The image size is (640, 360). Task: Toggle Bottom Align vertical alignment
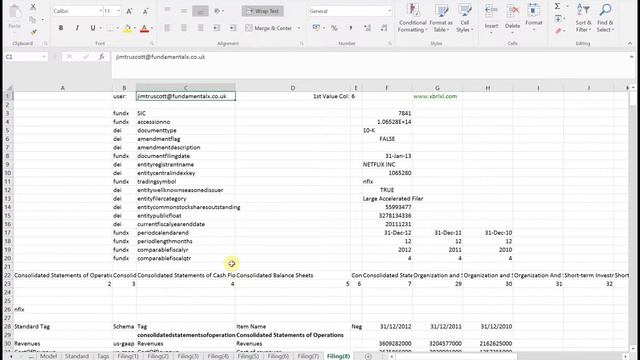point(200,11)
